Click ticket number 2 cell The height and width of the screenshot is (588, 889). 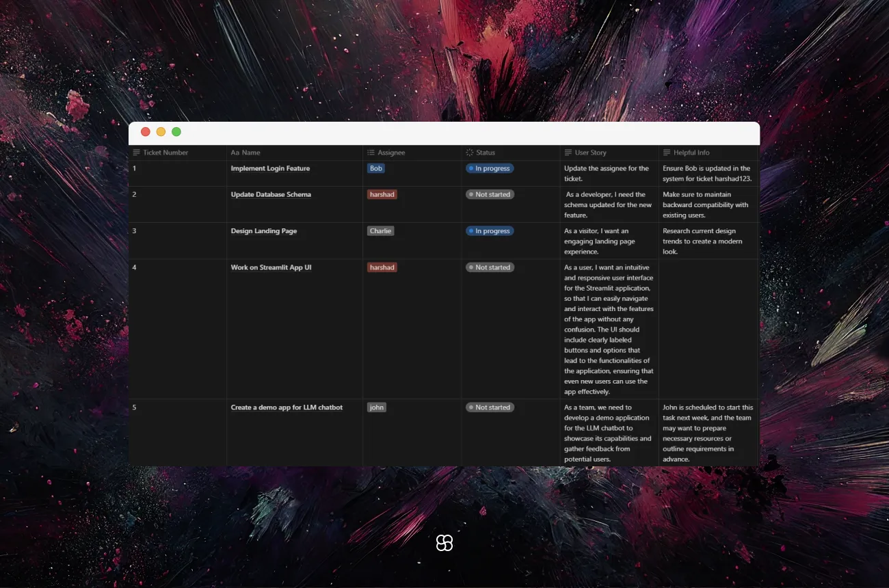coord(178,204)
